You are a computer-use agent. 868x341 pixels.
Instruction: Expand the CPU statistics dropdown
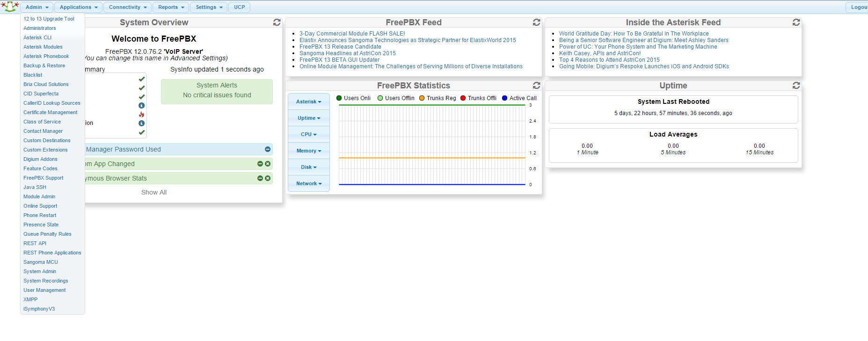click(x=309, y=134)
